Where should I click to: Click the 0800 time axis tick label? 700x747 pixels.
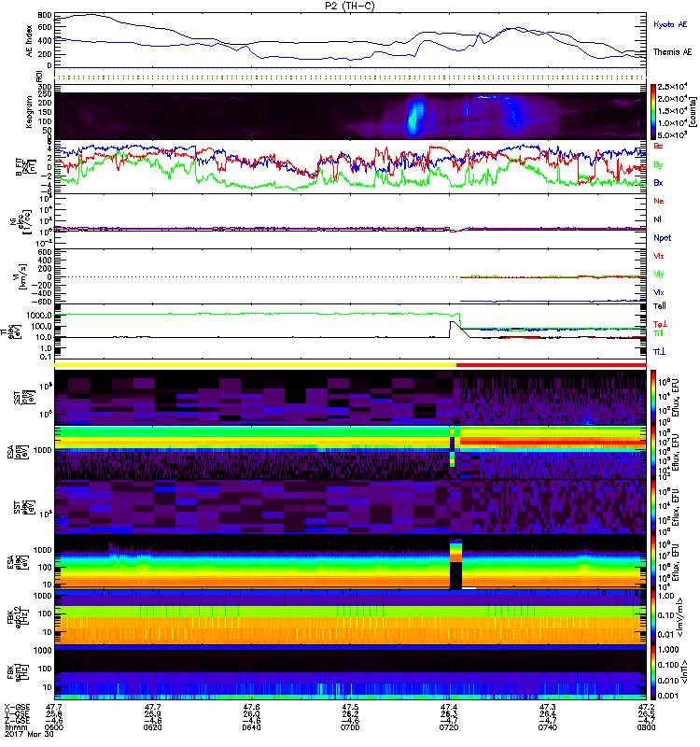[x=646, y=727]
